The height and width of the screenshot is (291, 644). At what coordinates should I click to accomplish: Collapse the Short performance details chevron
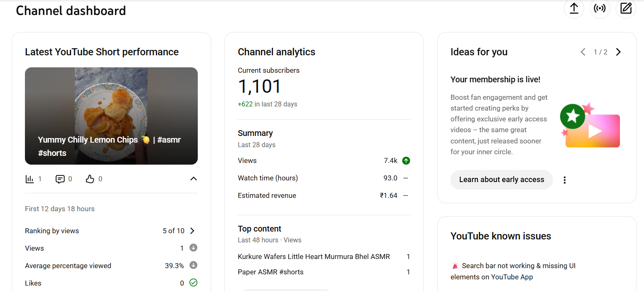(x=193, y=179)
